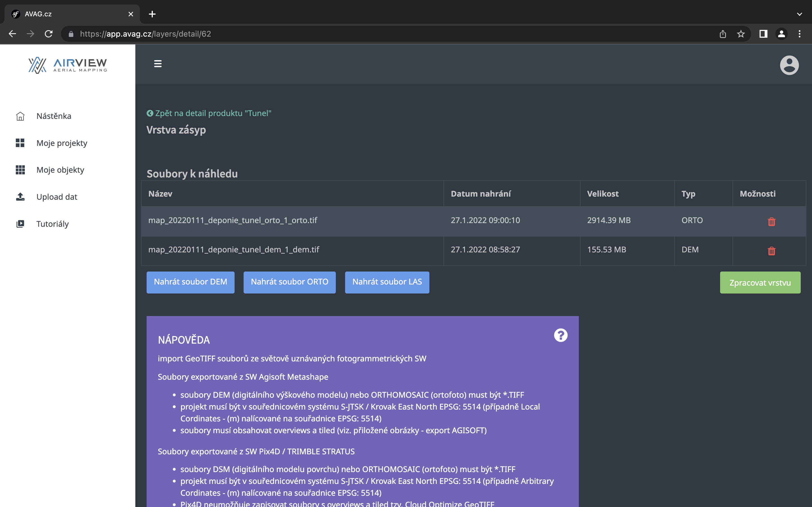This screenshot has height=507, width=812.
Task: Expand the tab search chevron
Action: [800, 14]
